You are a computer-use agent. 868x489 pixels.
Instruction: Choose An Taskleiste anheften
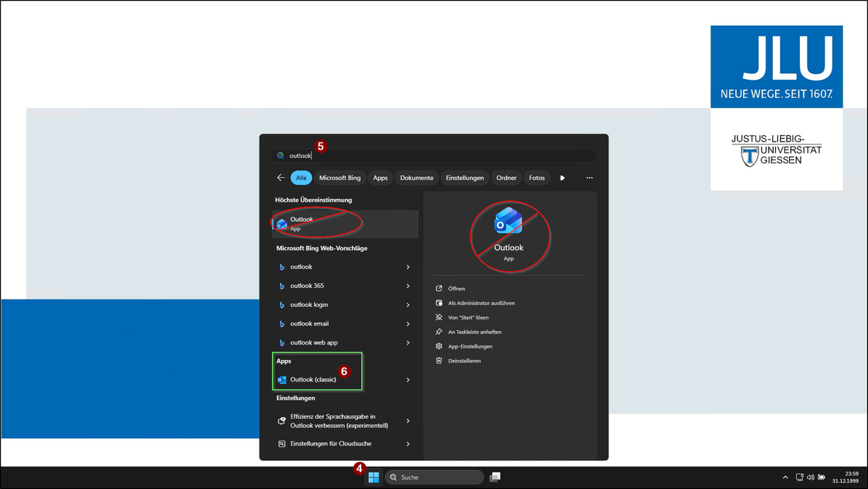[x=474, y=332]
